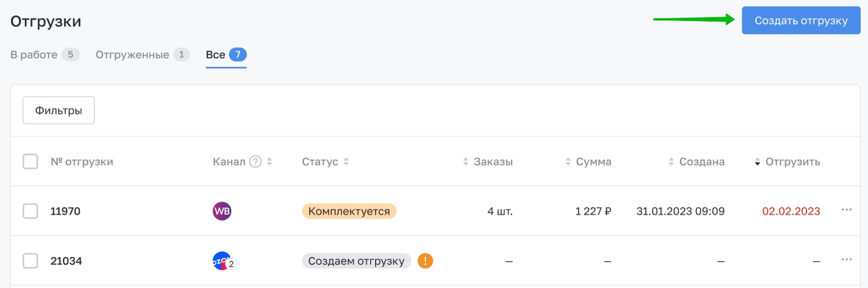The width and height of the screenshot is (868, 288).
Task: Sort by the Отгрузить column header
Action: [787, 161]
